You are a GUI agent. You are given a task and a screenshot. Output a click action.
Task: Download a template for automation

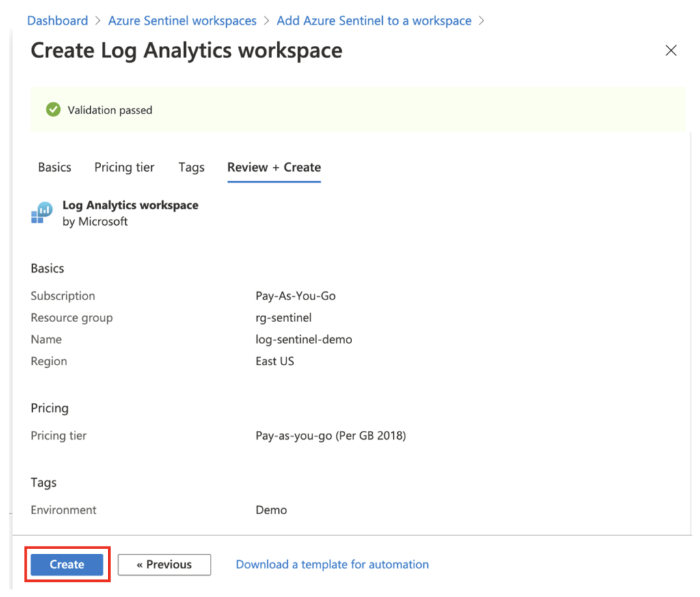pos(332,564)
